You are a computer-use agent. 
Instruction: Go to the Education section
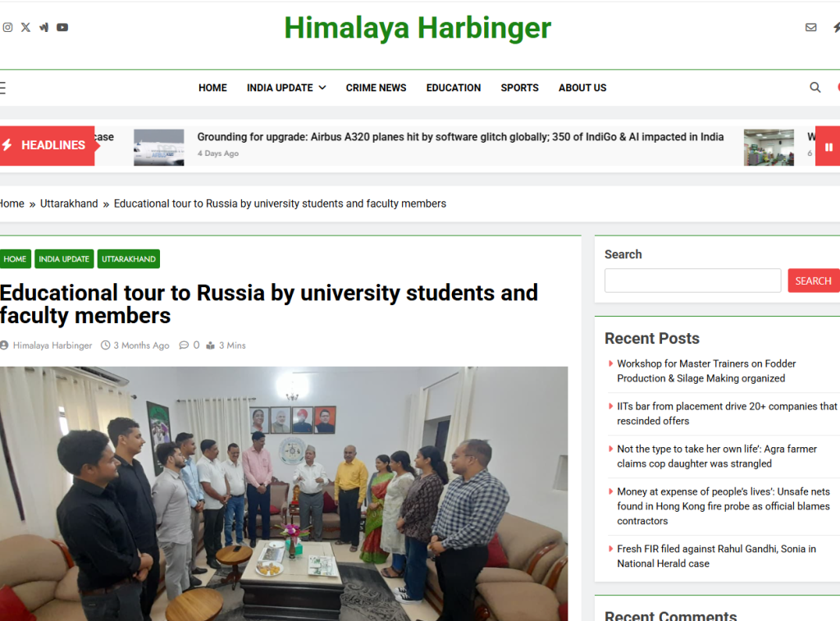pos(454,88)
